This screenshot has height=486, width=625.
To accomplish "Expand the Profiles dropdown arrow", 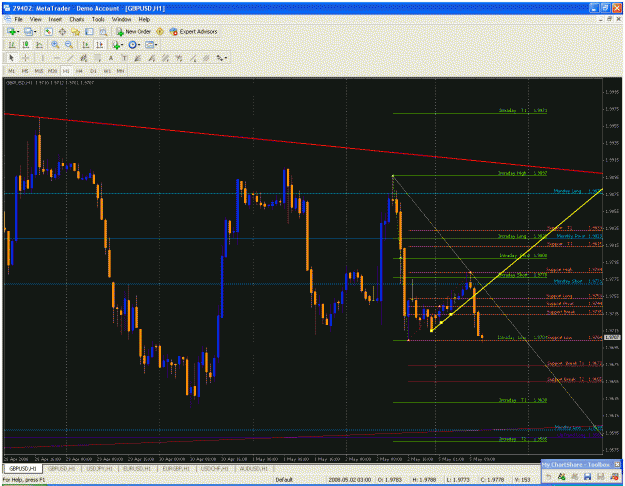I will (x=35, y=31).
